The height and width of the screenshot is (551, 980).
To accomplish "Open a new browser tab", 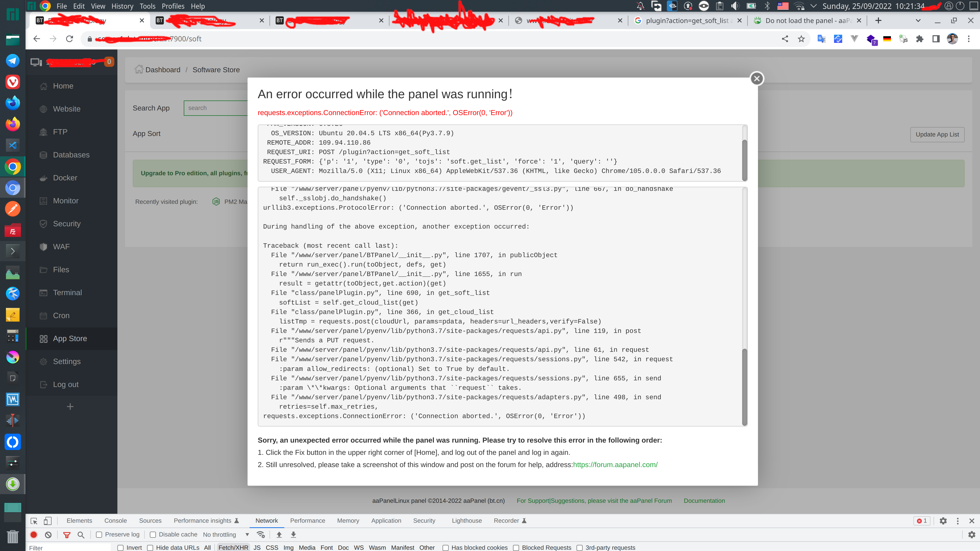I will (878, 20).
